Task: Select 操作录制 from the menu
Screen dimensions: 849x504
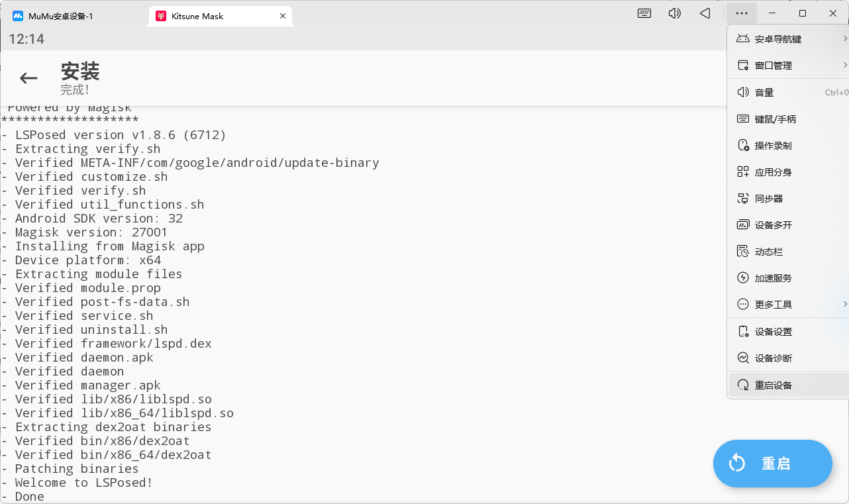Action: click(x=773, y=146)
